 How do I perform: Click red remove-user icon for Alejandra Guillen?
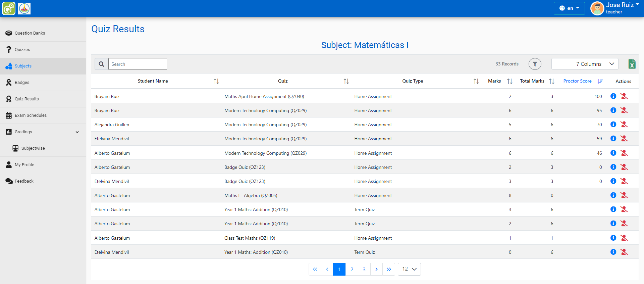coord(624,125)
